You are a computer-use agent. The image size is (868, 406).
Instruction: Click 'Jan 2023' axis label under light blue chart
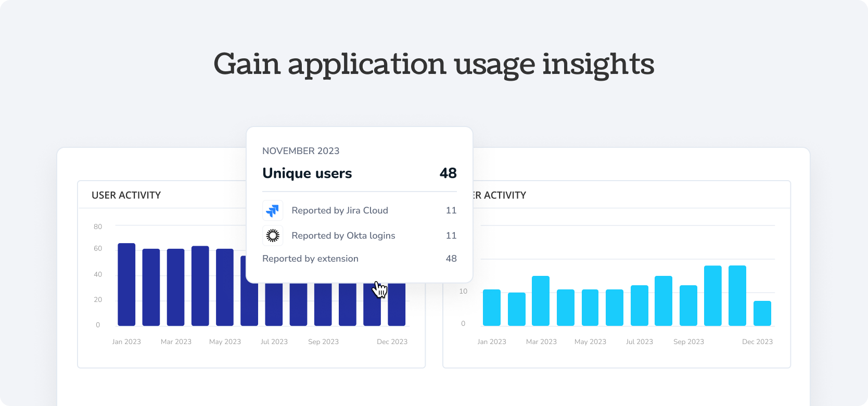pos(492,342)
